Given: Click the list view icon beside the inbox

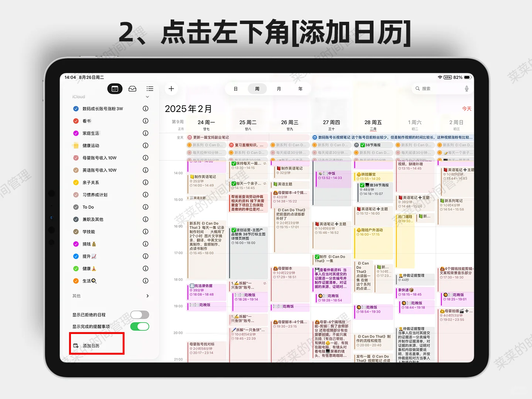Looking at the screenshot, I should (x=150, y=89).
